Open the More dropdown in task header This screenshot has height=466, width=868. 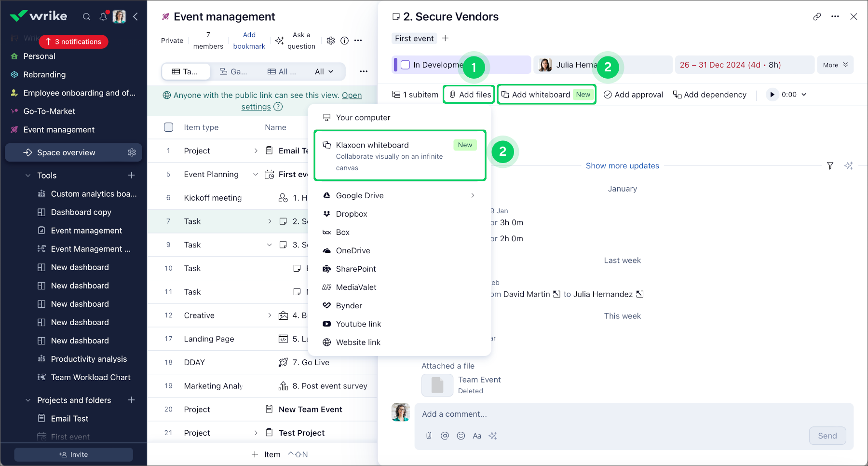835,65
